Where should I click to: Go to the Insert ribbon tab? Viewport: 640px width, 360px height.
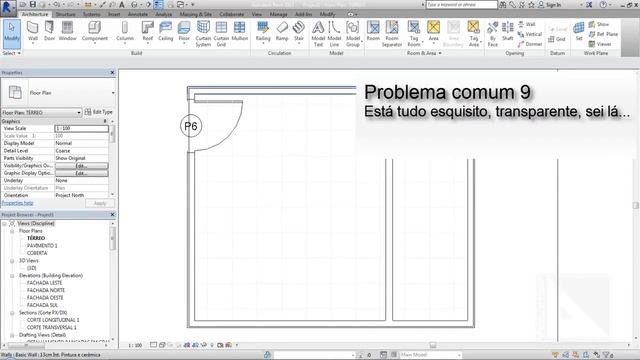tap(114, 14)
